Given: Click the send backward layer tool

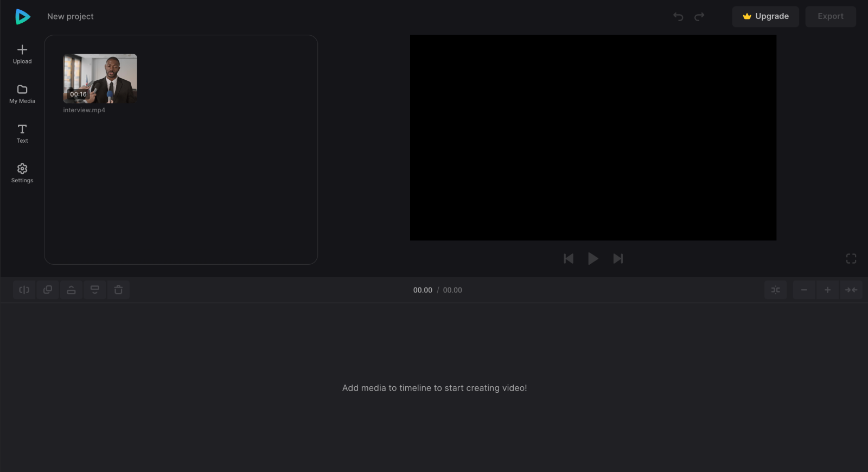Looking at the screenshot, I should click(95, 290).
